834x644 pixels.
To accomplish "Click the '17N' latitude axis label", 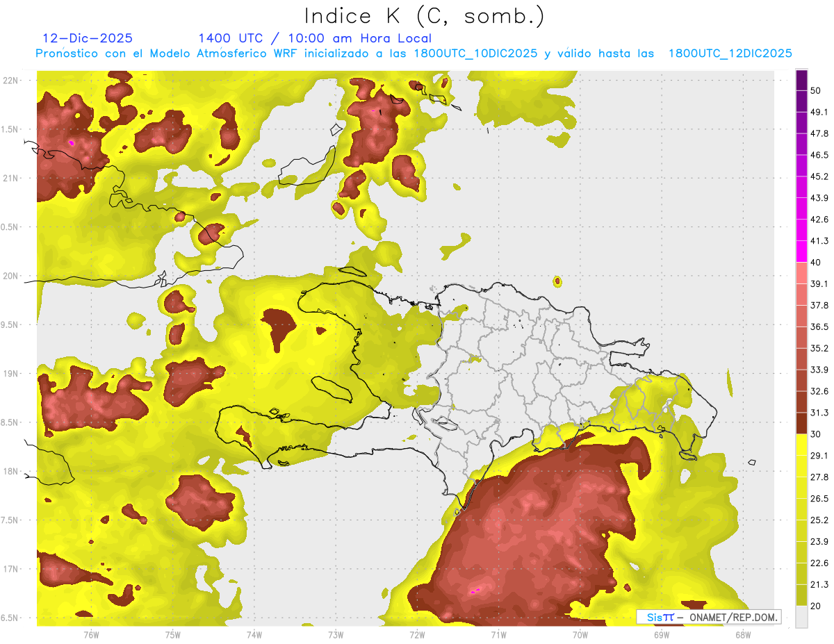I will point(10,569).
